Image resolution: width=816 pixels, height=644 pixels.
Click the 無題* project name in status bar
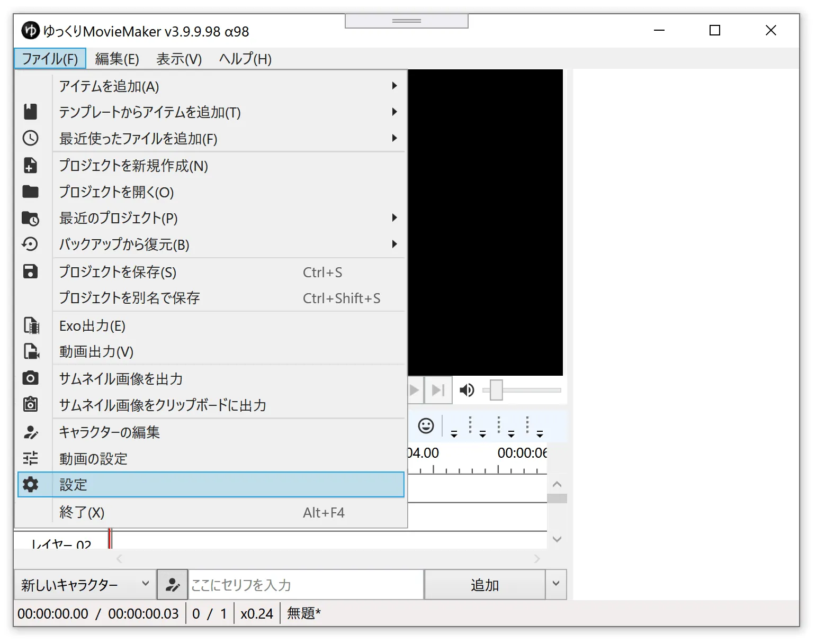coord(304,613)
